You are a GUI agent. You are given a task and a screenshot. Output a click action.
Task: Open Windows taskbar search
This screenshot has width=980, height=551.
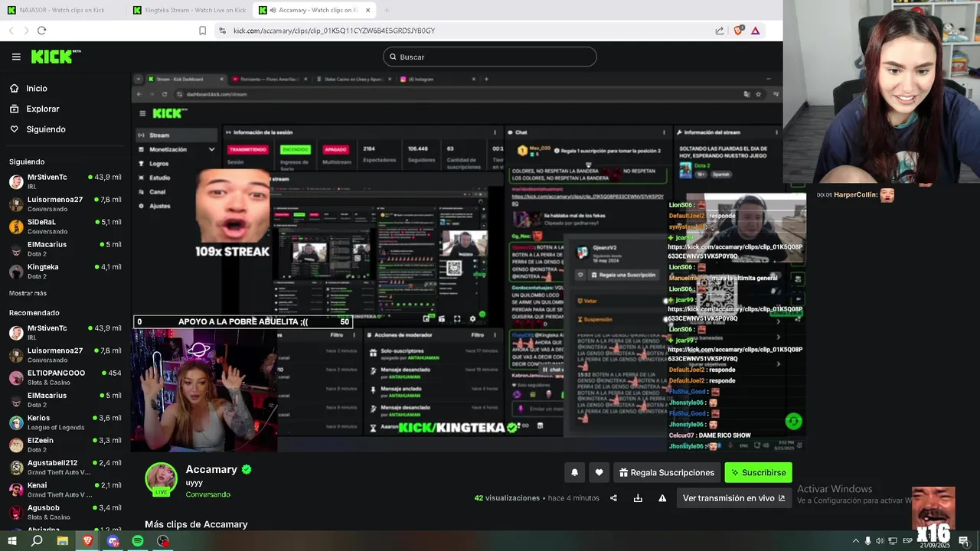point(37,541)
